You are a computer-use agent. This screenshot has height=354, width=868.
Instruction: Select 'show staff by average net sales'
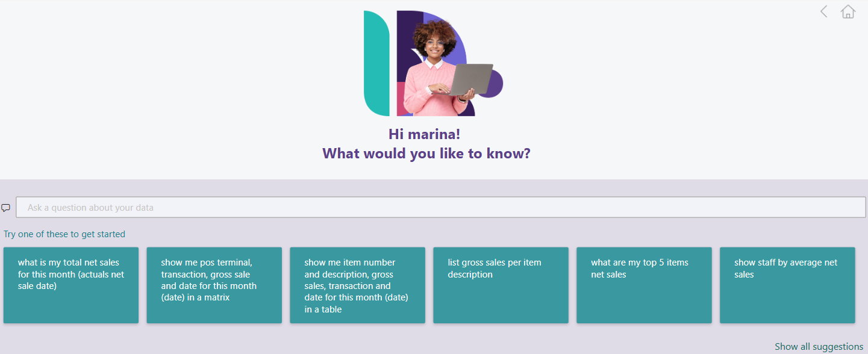(787, 285)
